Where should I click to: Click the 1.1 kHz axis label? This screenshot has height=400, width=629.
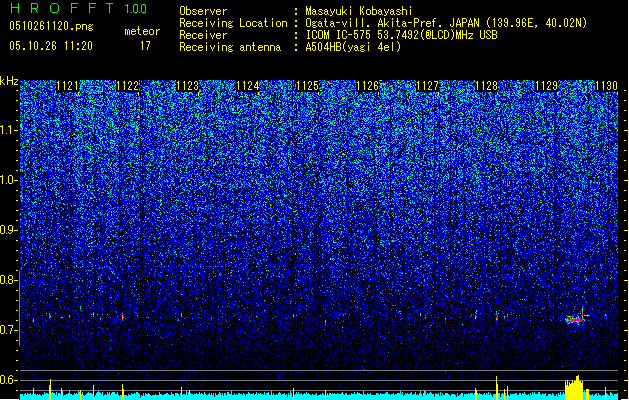9,130
